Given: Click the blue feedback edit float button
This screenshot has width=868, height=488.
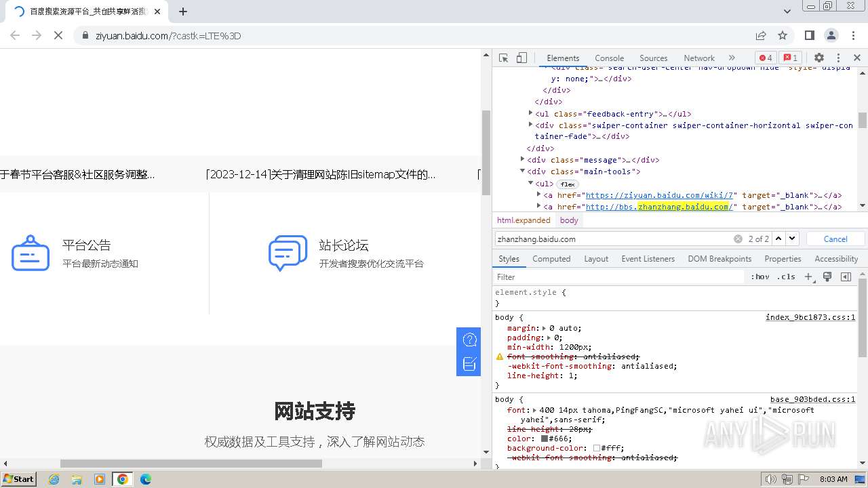Looking at the screenshot, I should [469, 364].
